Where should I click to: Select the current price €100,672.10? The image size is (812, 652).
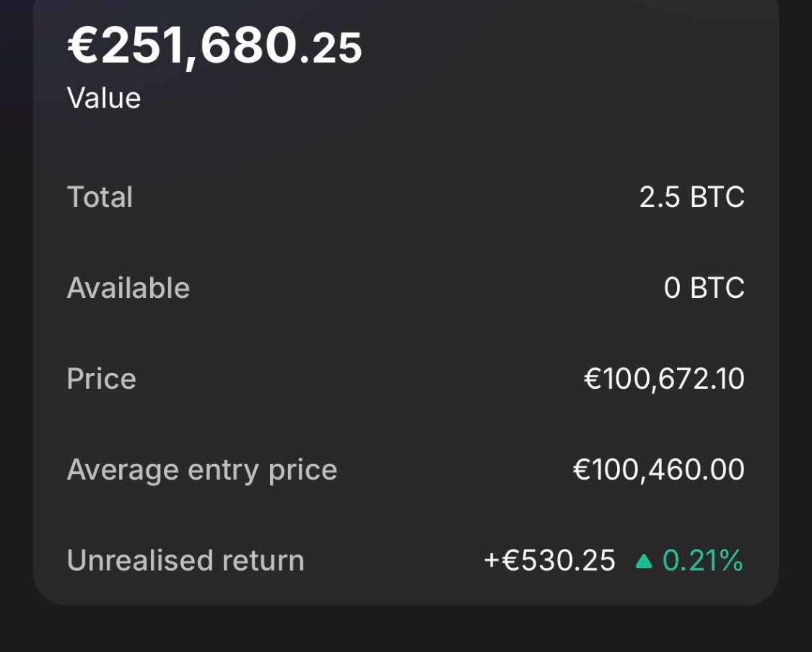[x=664, y=379]
